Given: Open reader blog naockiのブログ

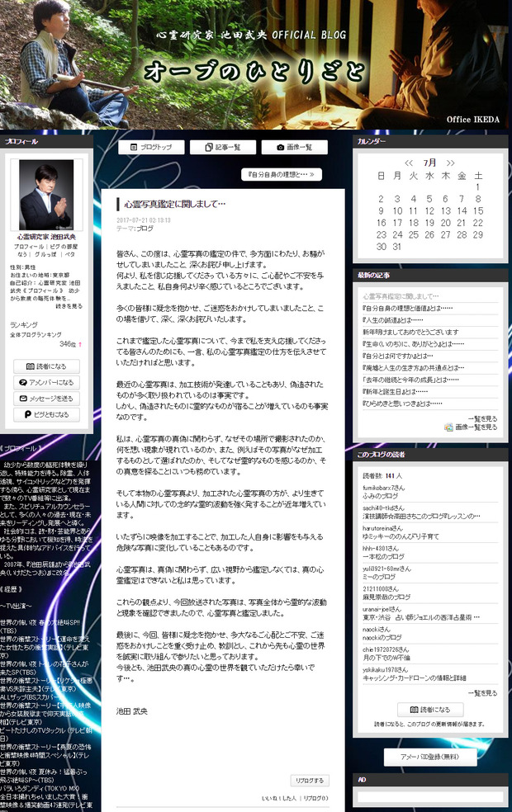Looking at the screenshot, I should pos(382,638).
